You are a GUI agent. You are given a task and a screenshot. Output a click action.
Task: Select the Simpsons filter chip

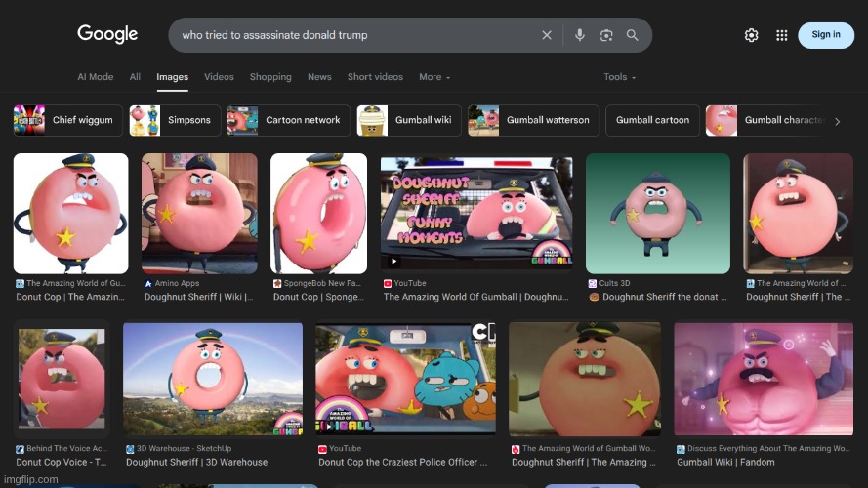click(x=175, y=120)
